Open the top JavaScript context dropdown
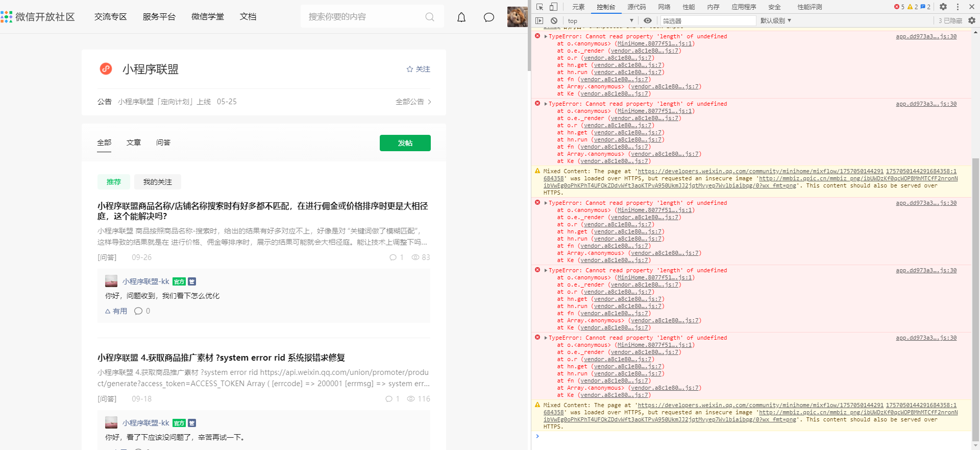 [600, 20]
